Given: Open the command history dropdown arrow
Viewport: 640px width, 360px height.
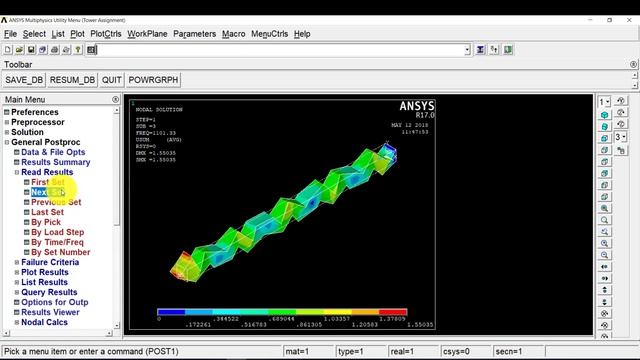Looking at the screenshot, I should 467,50.
